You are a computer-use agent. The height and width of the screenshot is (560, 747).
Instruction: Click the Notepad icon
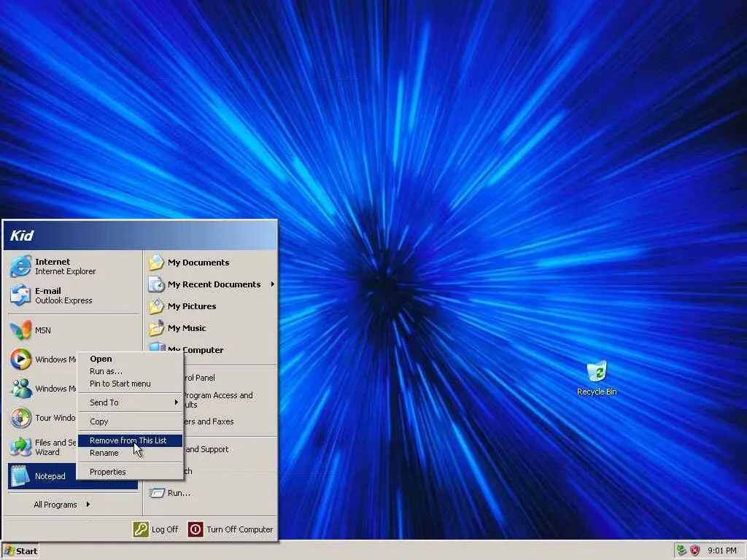click(x=20, y=476)
